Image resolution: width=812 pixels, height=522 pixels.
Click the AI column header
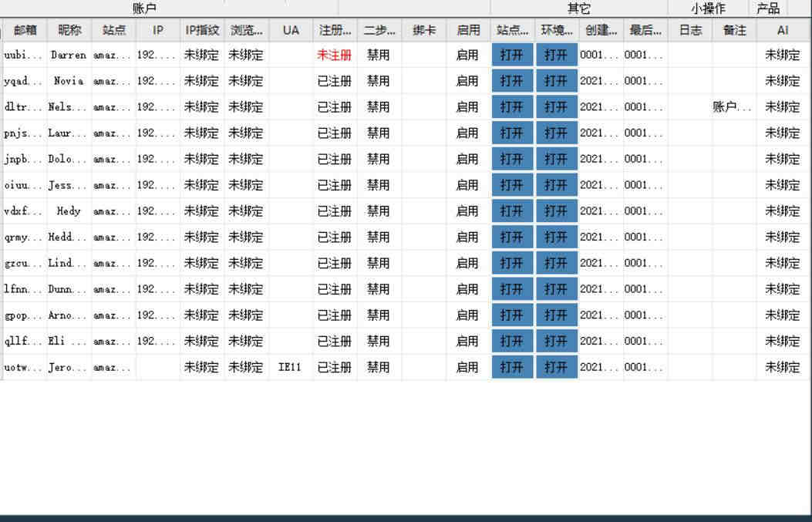[x=783, y=30]
